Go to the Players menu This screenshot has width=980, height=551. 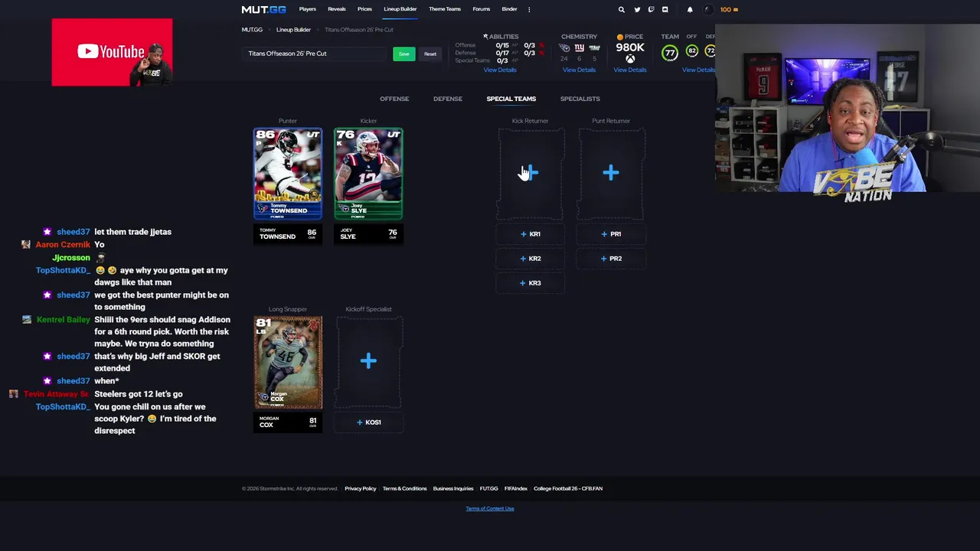308,9
